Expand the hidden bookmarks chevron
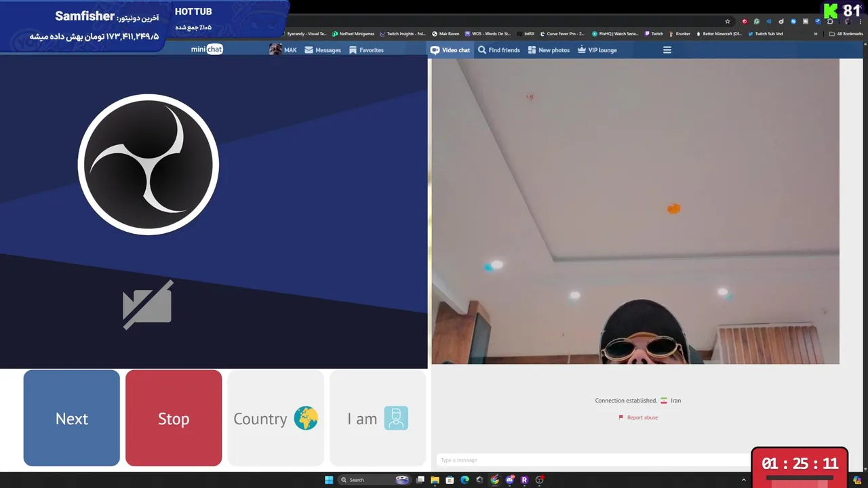The image size is (868, 488). click(816, 34)
